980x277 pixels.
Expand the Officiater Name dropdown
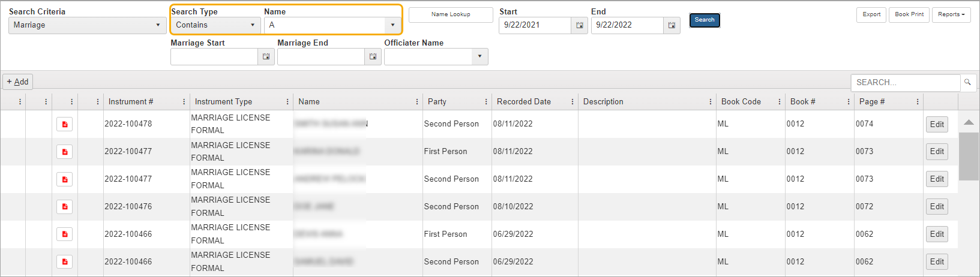[x=479, y=56]
